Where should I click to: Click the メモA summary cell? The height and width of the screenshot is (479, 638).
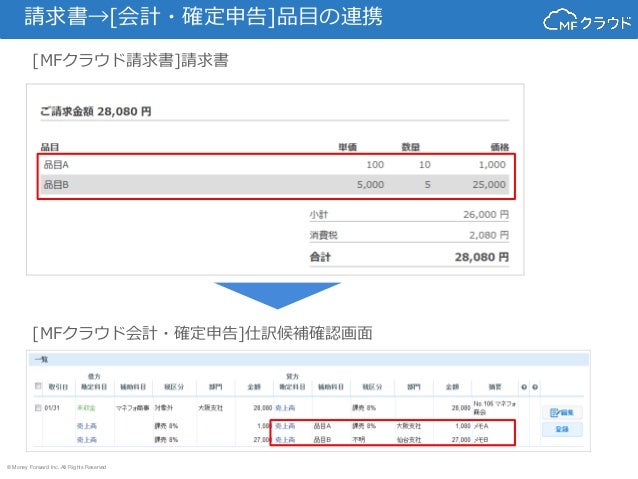coord(481,426)
